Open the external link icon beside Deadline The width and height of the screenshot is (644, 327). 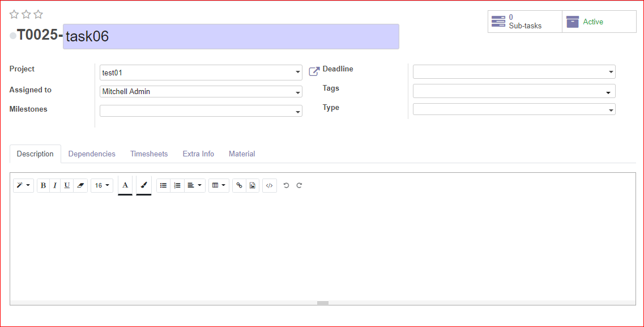click(x=314, y=71)
